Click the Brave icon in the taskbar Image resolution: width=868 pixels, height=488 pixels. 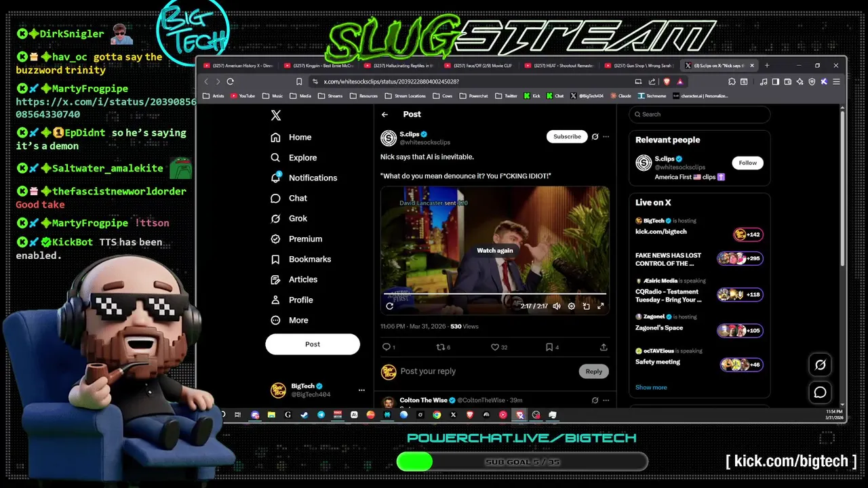(469, 415)
